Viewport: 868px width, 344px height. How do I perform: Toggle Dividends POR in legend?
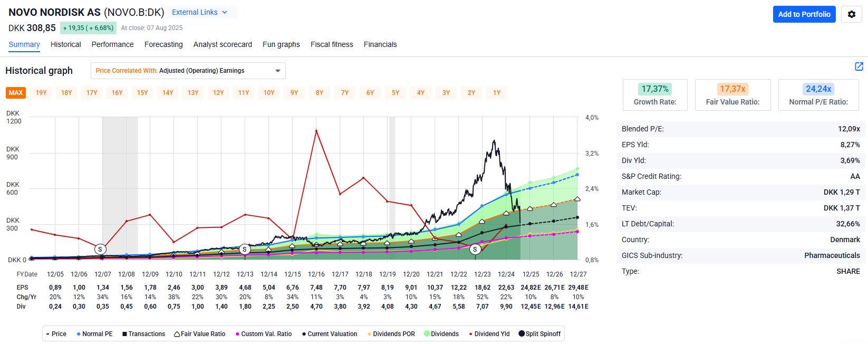[391, 334]
